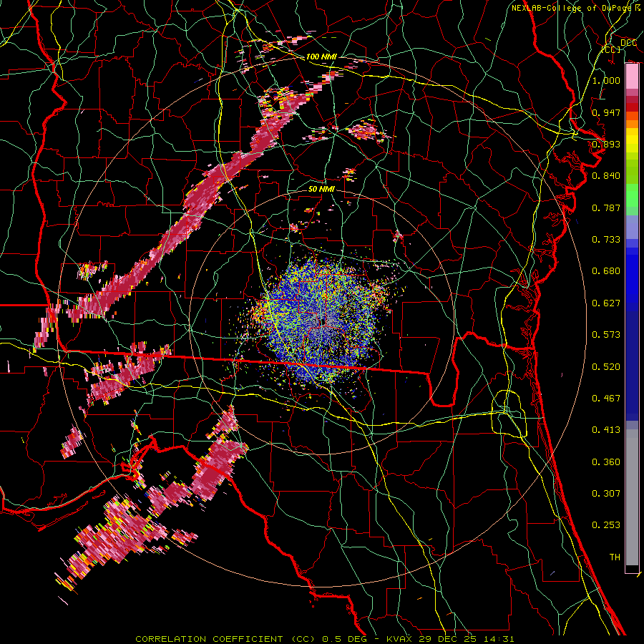Click the 0.627 legend value
Image resolution: width=644 pixels, height=644 pixels.
click(606, 303)
